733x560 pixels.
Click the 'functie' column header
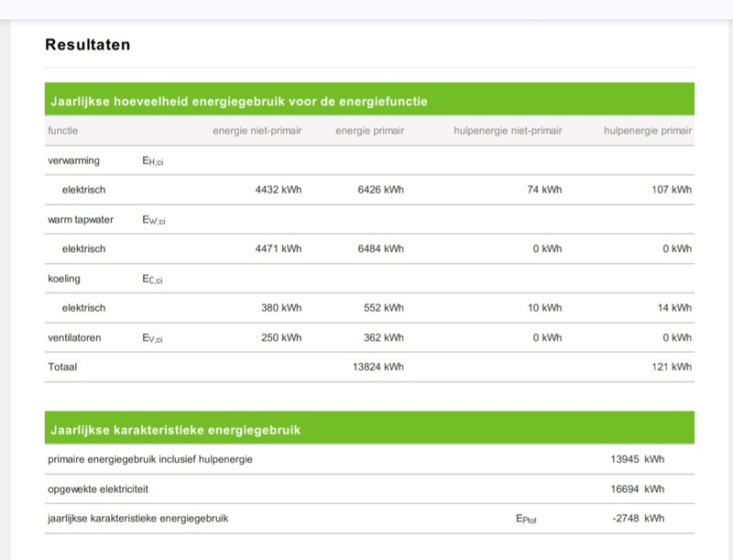(x=64, y=131)
